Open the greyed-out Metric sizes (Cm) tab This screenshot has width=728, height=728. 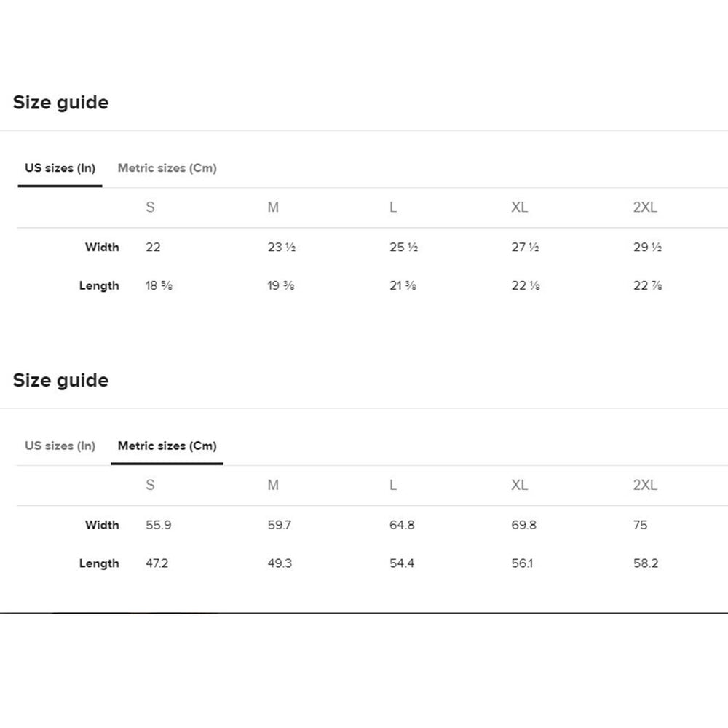[x=167, y=168]
